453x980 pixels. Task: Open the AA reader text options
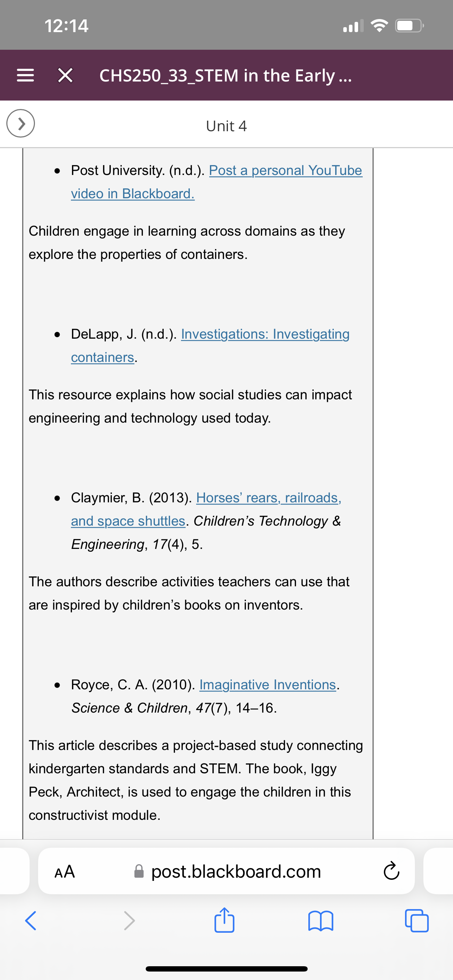click(65, 871)
